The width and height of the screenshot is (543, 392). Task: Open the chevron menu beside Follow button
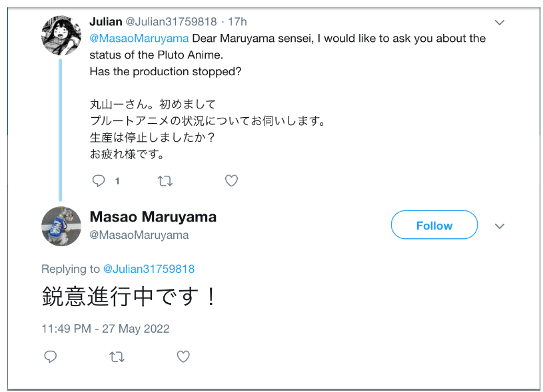pyautogui.click(x=500, y=226)
